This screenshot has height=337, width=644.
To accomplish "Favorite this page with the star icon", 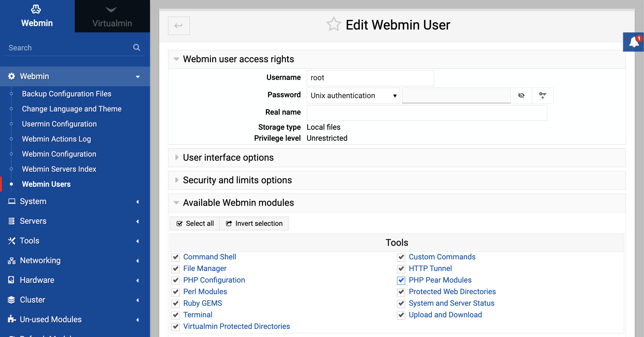I will [334, 24].
